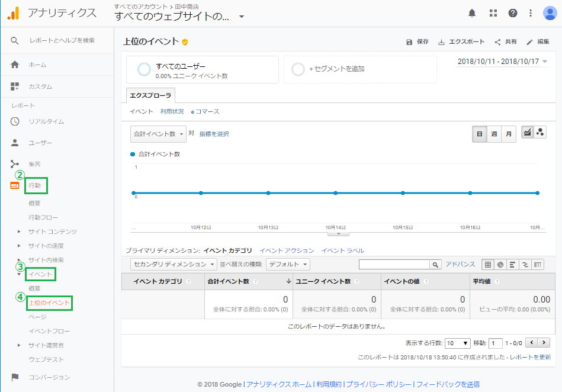Click the ホーム home icon
Image resolution: width=562 pixels, height=392 pixels.
pos(15,65)
